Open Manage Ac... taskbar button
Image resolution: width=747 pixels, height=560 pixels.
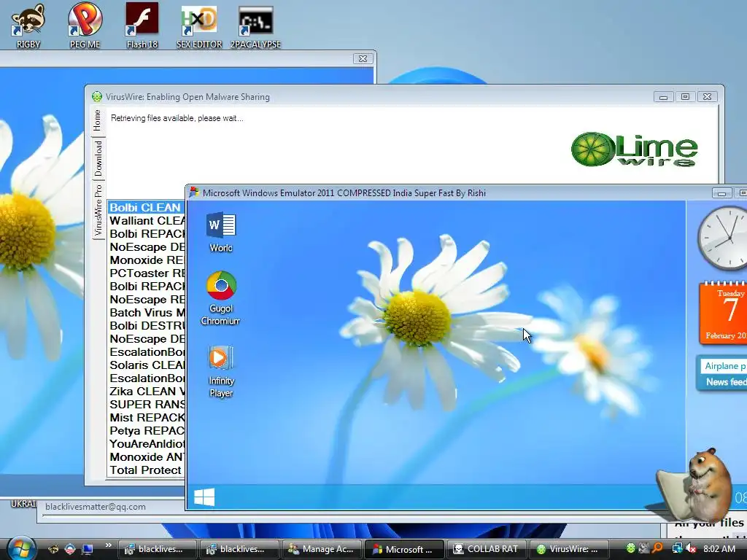click(x=322, y=549)
